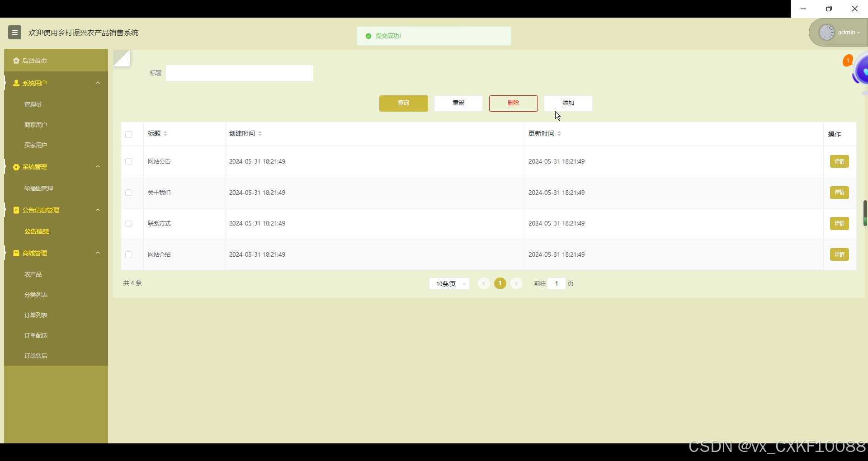
Task: Click the 查询 search button
Action: point(403,103)
